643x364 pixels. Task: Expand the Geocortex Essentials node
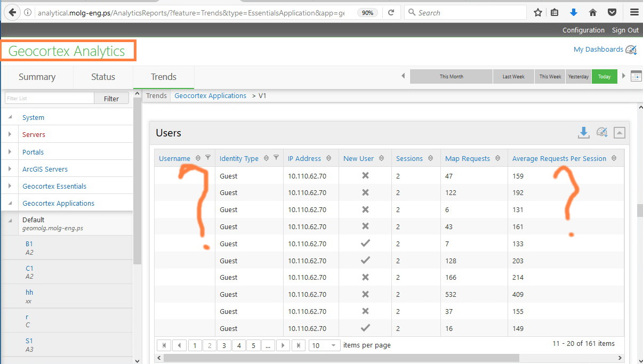(10, 186)
